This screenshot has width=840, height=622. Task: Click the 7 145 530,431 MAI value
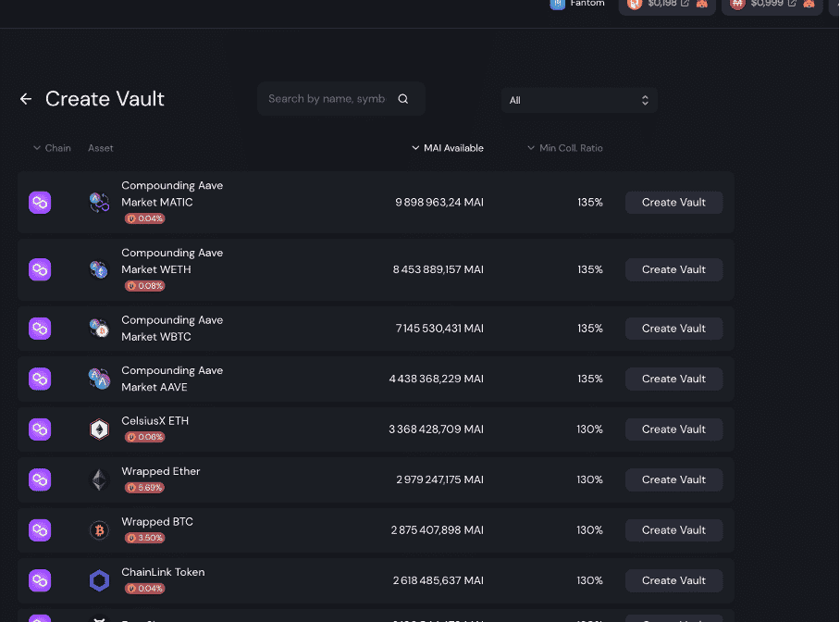coord(439,329)
